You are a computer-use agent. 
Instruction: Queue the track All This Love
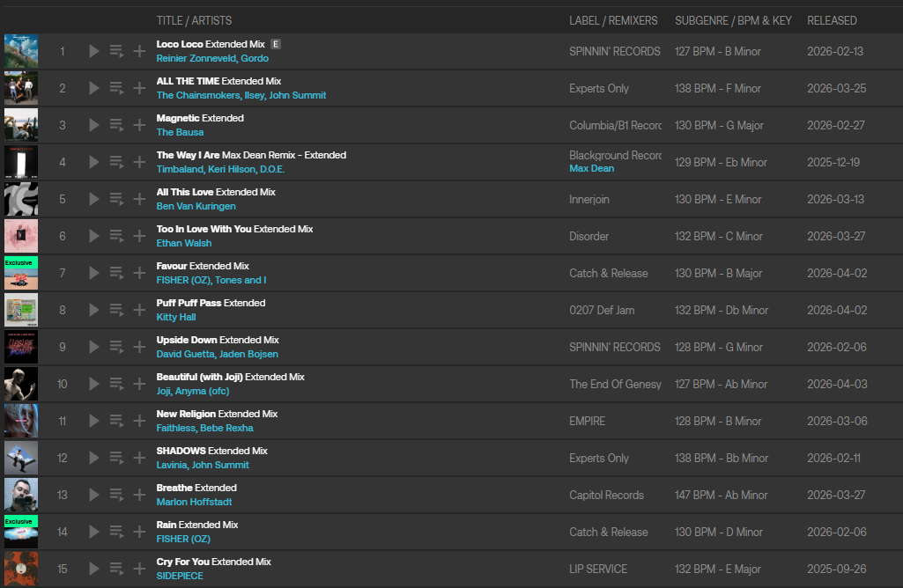point(116,199)
